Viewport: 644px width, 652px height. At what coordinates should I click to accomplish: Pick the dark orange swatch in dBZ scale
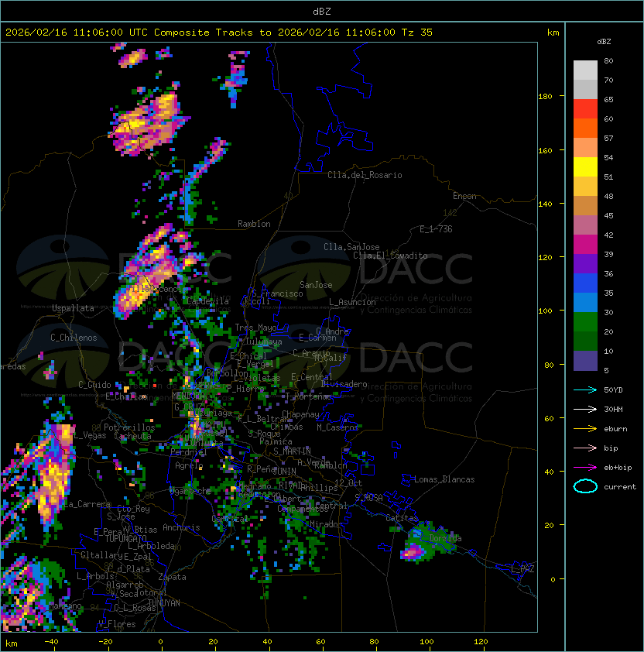(585, 128)
